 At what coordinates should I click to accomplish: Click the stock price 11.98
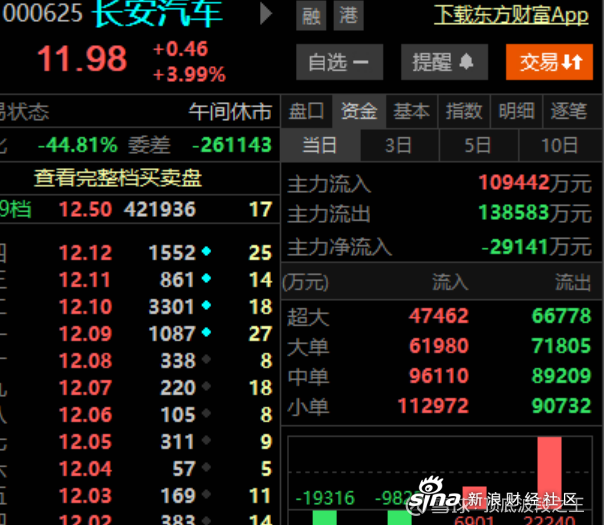(x=82, y=59)
